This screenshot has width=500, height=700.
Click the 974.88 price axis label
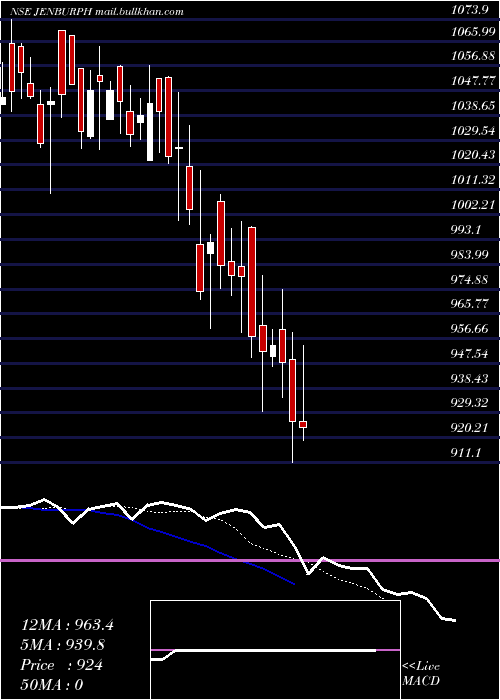[x=471, y=280]
